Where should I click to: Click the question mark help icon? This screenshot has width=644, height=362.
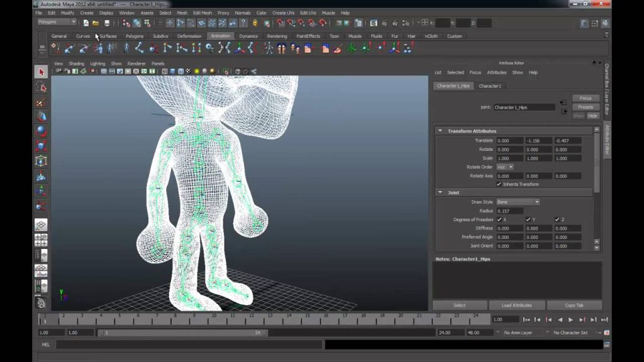pos(243,23)
